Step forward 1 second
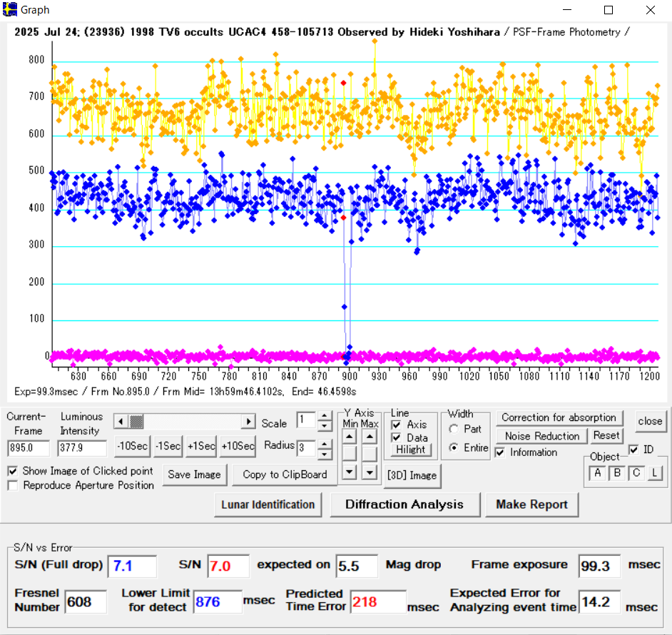 (x=202, y=446)
